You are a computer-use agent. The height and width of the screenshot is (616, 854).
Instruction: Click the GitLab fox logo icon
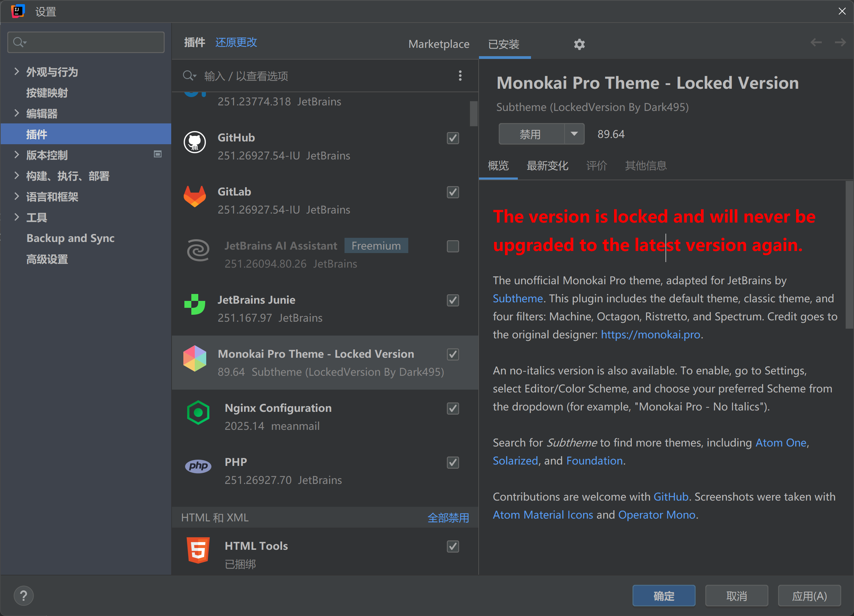[195, 196]
